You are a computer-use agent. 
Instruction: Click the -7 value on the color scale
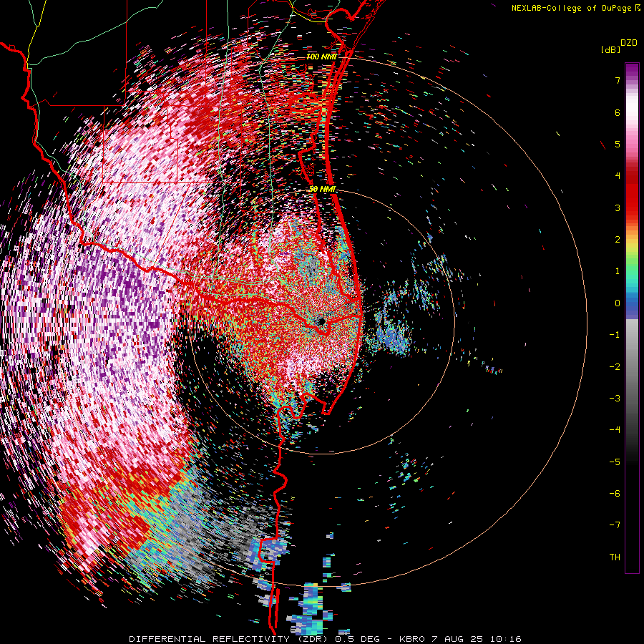(615, 525)
